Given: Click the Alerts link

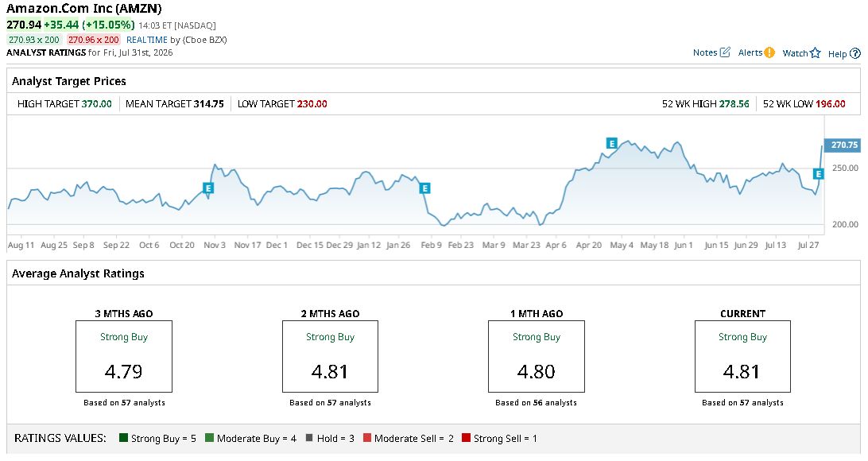Looking at the screenshot, I should click(x=750, y=52).
